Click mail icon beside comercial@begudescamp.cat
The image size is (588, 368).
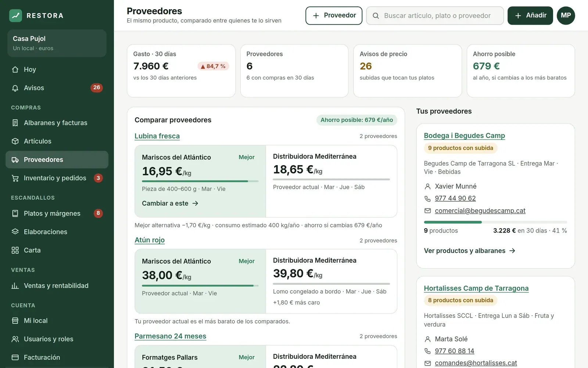tap(427, 211)
